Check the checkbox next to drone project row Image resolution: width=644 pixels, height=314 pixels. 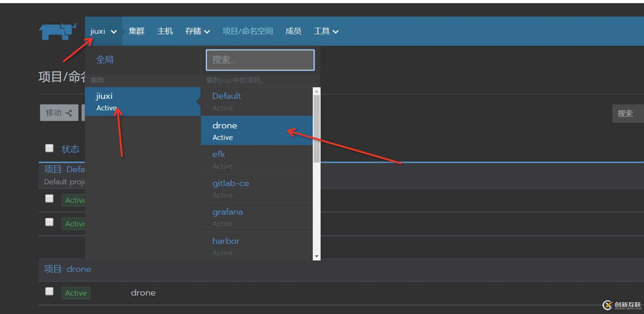(49, 291)
